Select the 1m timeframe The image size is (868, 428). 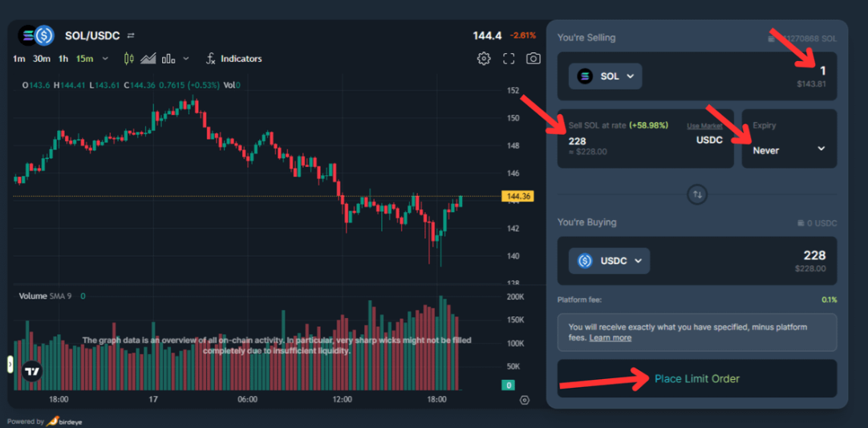point(18,59)
